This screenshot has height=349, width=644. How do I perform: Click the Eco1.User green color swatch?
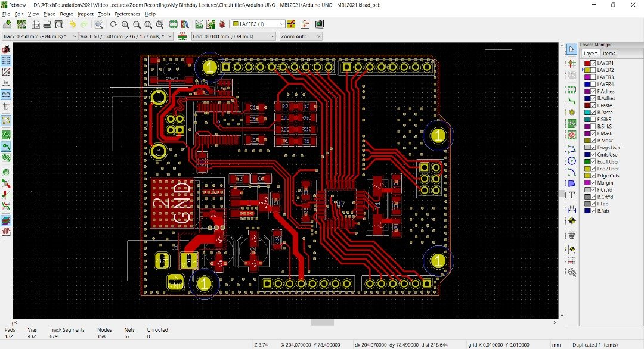pos(587,161)
